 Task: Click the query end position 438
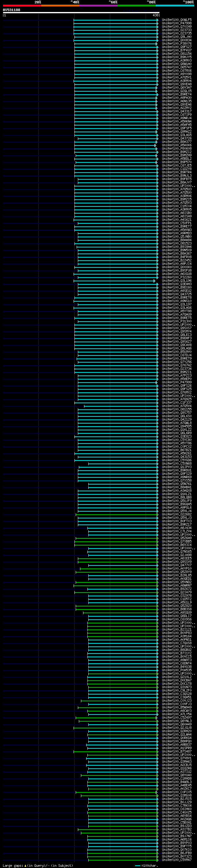155,15
